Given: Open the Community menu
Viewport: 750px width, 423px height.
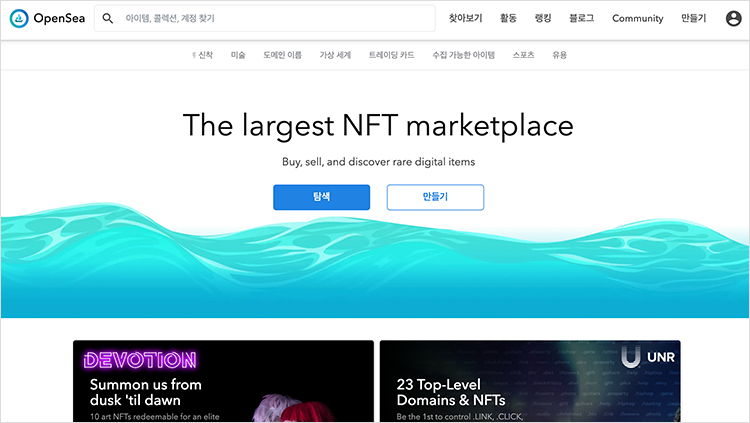Looking at the screenshot, I should [x=638, y=19].
